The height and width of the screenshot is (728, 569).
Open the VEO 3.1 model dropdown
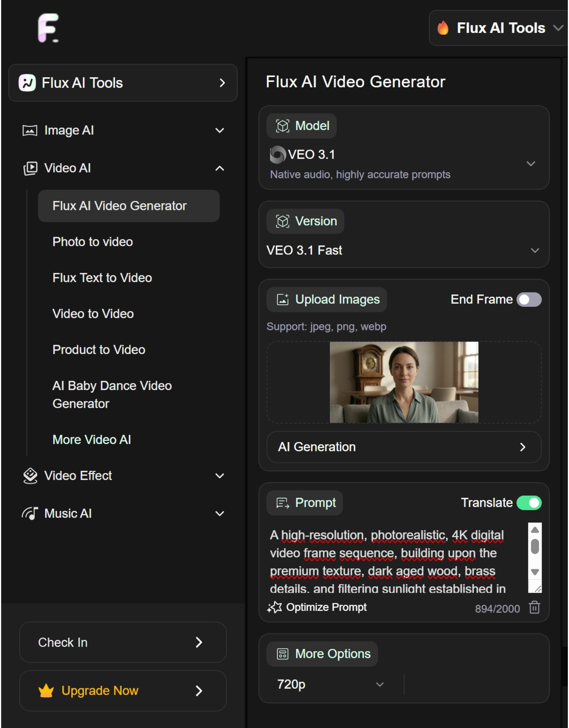(531, 164)
